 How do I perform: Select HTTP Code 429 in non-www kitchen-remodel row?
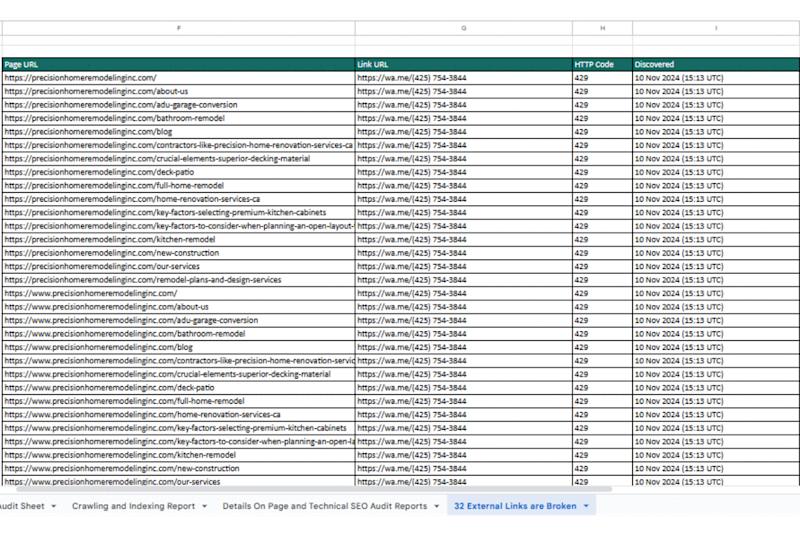coord(603,239)
